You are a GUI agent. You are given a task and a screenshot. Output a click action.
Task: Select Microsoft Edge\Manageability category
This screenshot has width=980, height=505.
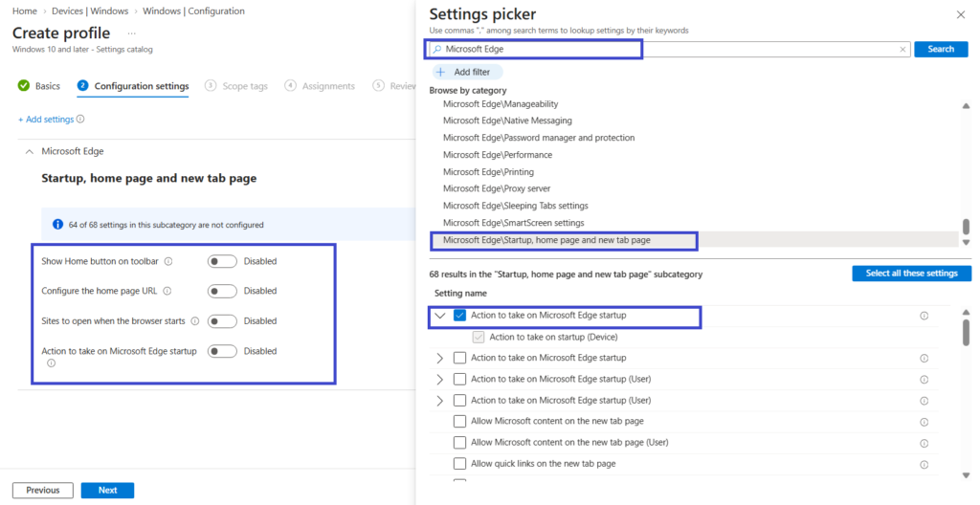[501, 103]
